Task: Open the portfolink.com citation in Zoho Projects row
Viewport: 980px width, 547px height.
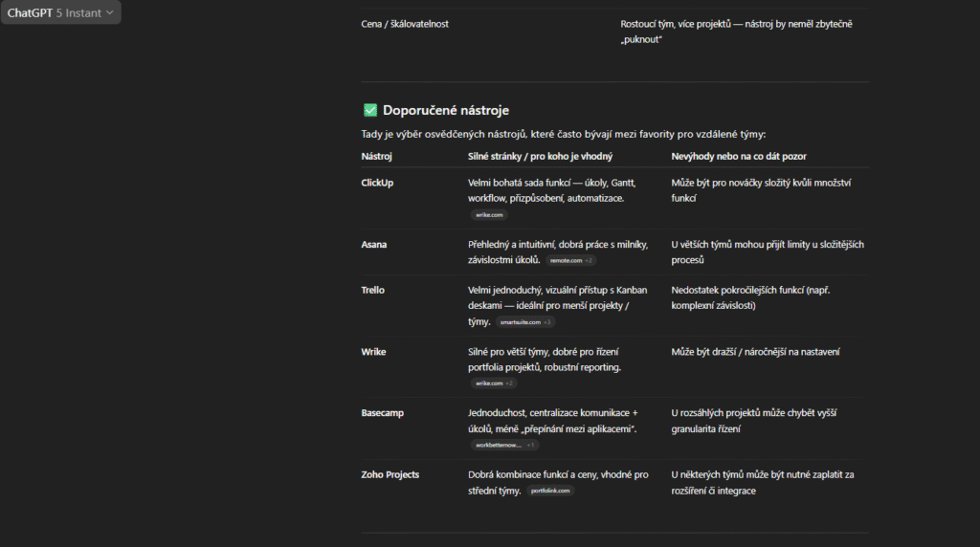Action: [550, 491]
